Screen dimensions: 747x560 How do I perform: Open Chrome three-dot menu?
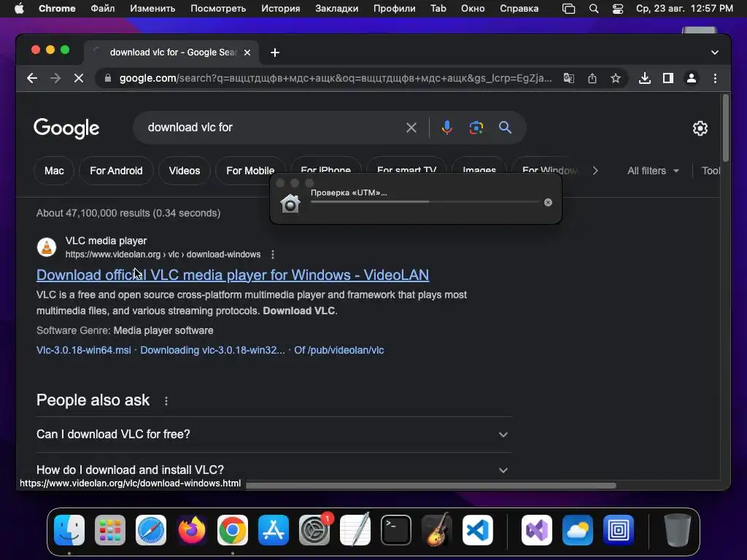point(715,78)
